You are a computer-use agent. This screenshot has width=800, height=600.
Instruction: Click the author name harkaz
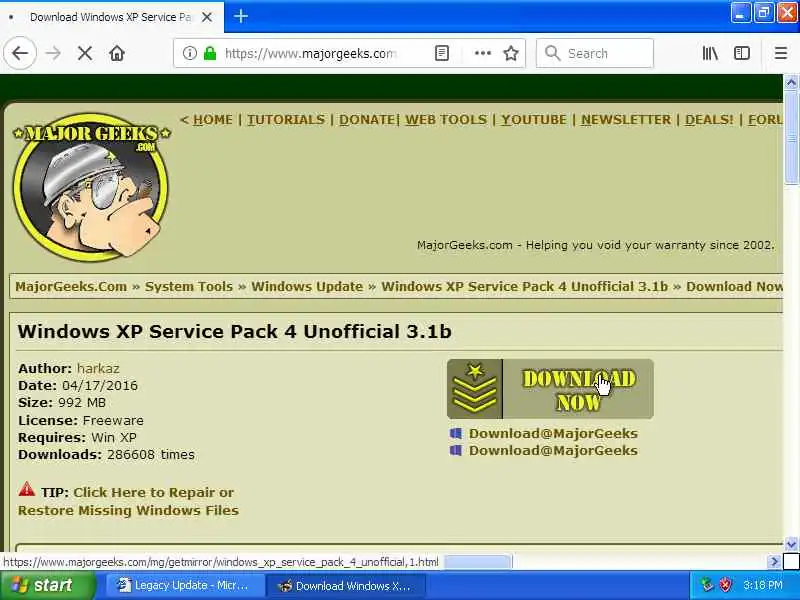tap(98, 368)
